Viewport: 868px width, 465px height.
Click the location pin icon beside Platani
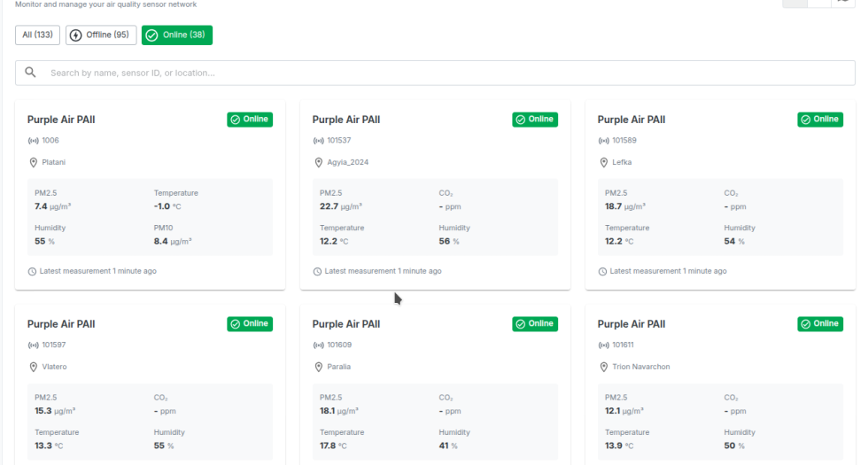point(34,163)
